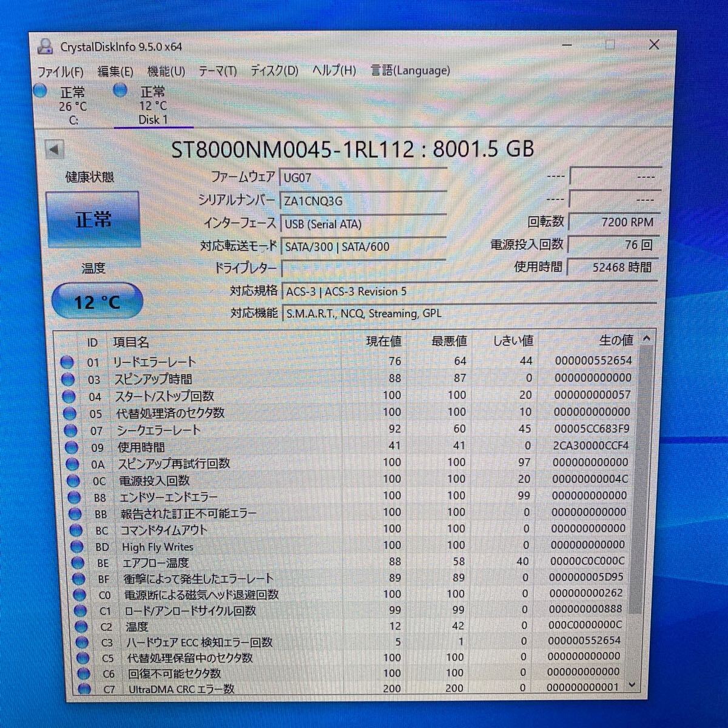Click the 7200 RPM rotation field
728x728 pixels.
[613, 222]
